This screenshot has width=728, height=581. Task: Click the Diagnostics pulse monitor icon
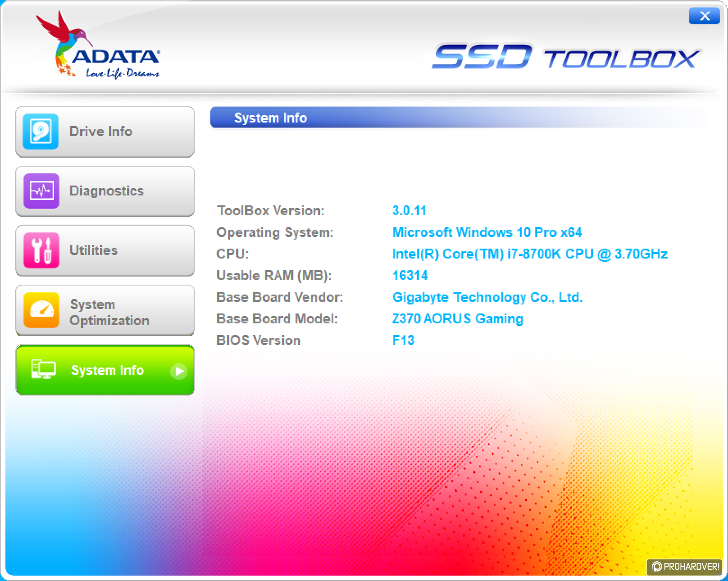pyautogui.click(x=41, y=191)
